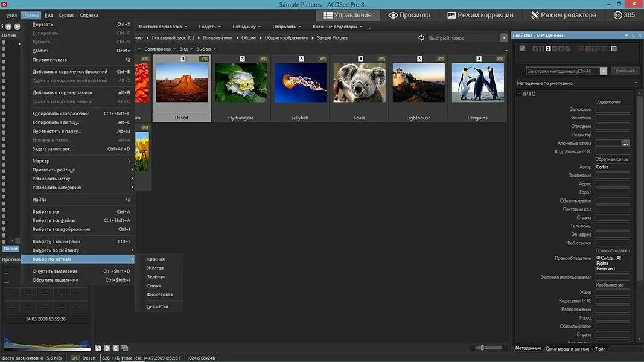This screenshot has width=644, height=362.
Task: Select the Lighthouse thumbnail
Action: [x=418, y=89]
